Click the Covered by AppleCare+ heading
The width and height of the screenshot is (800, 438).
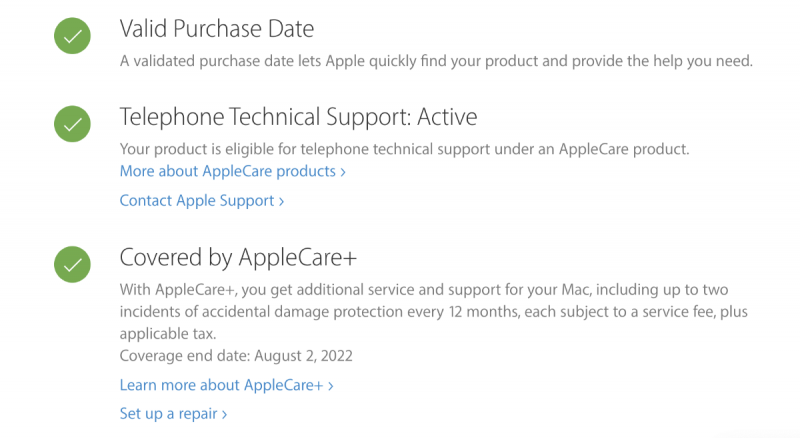[238, 257]
